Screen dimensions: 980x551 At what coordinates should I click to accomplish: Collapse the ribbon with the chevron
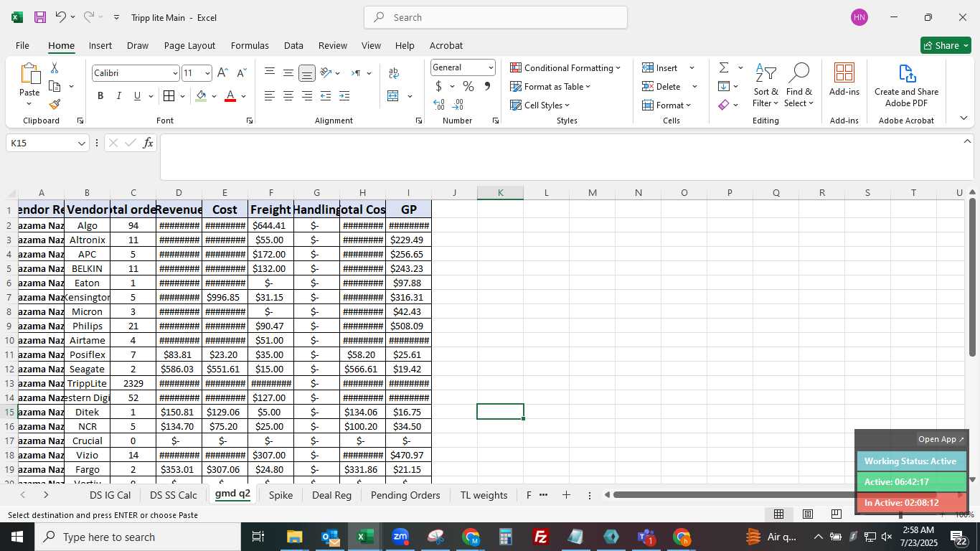[963, 118]
